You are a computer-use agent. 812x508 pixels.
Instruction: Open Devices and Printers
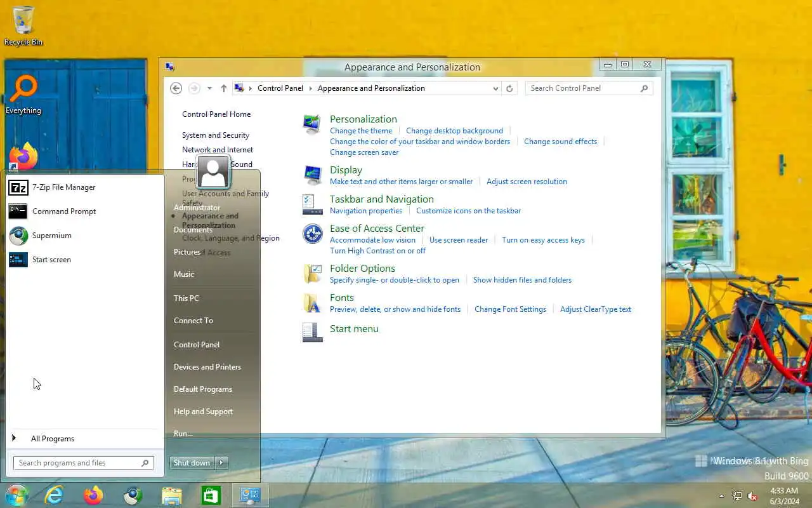(207, 367)
